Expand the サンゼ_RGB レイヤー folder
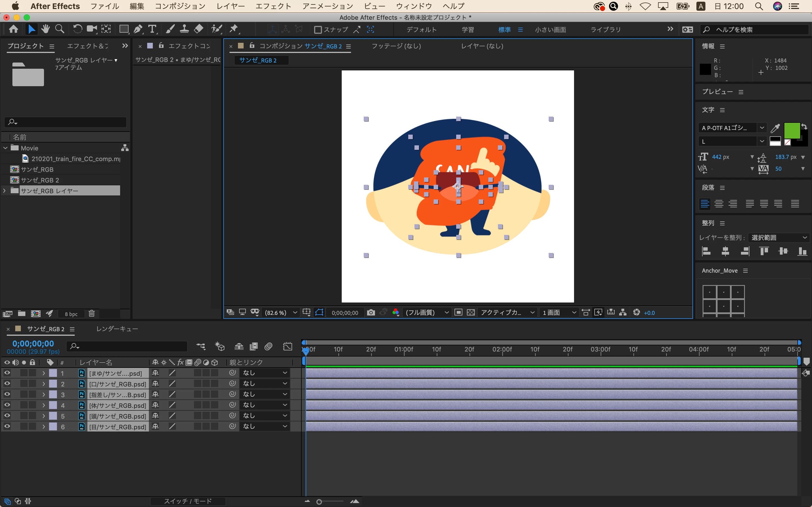Image resolution: width=812 pixels, height=507 pixels. [4, 191]
